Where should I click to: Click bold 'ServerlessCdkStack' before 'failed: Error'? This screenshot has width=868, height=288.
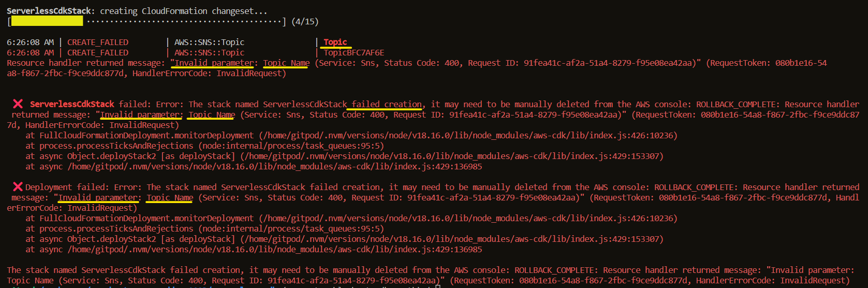point(72,104)
